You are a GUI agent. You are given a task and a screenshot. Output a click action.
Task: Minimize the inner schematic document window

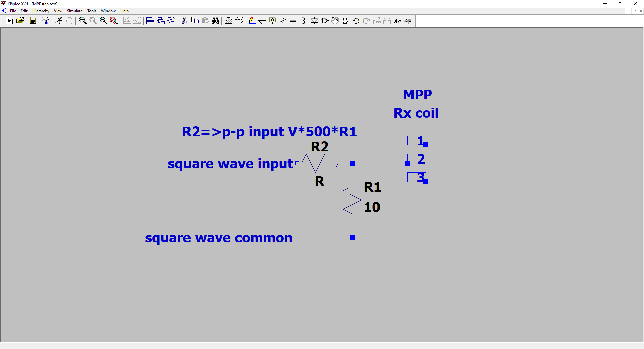click(x=627, y=11)
